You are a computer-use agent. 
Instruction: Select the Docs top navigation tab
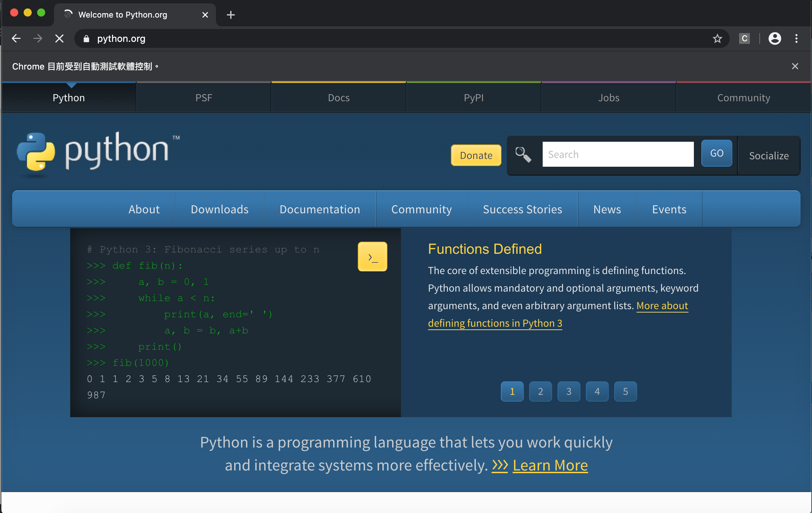339,98
